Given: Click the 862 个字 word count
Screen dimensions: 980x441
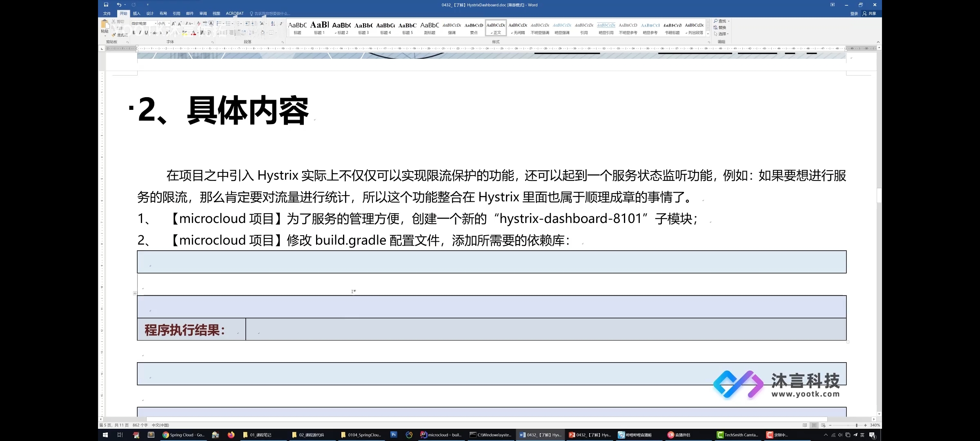Looking at the screenshot, I should (x=140, y=425).
